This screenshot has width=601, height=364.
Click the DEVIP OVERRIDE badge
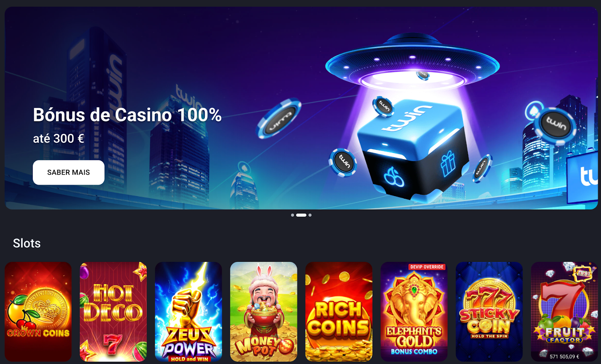coord(427,267)
